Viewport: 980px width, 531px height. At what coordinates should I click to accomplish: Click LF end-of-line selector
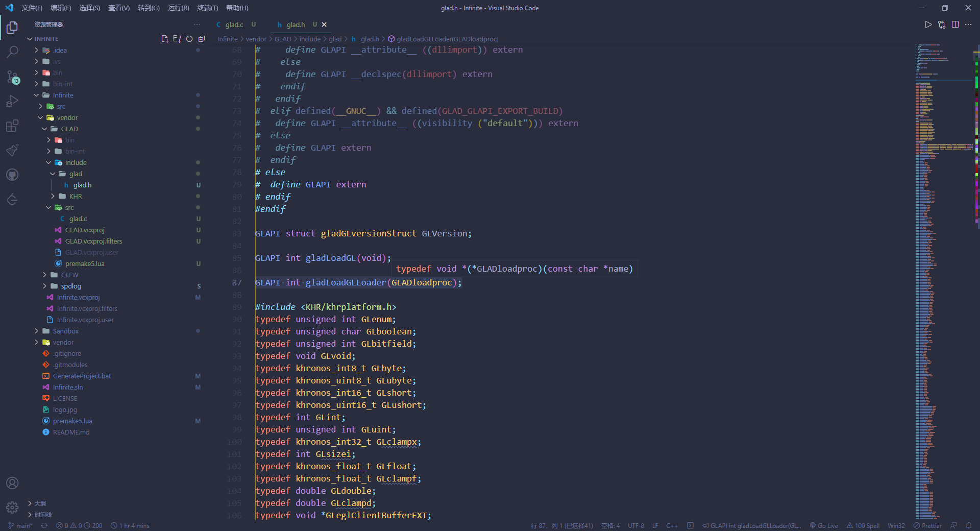point(655,525)
